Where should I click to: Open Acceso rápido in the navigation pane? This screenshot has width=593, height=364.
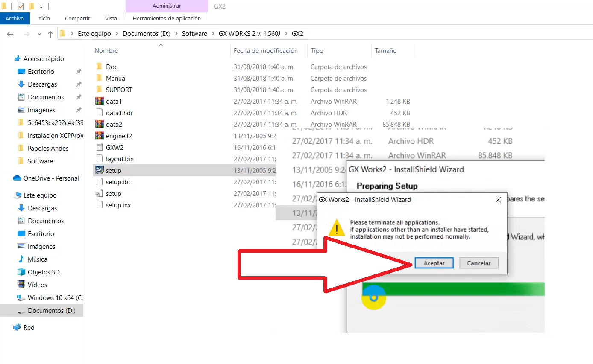pos(44,59)
